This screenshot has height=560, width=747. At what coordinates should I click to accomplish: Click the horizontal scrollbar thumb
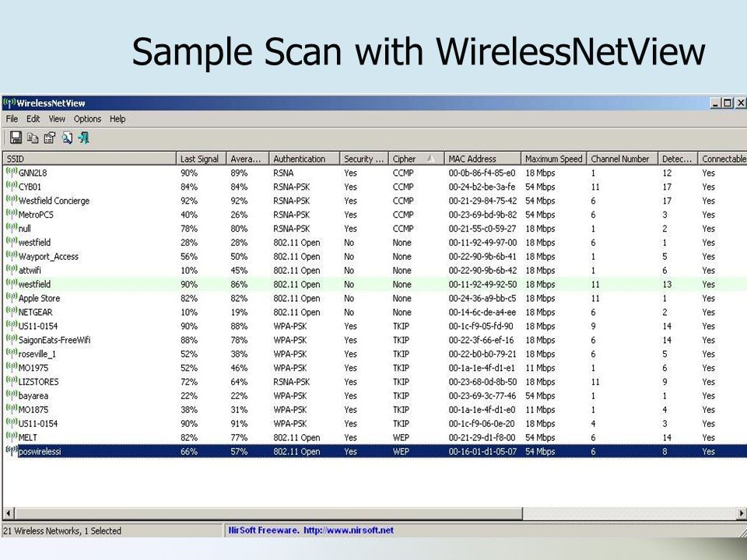[268, 513]
